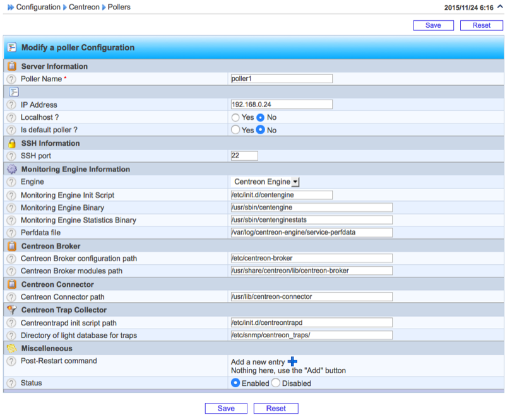Viewport: 505px width, 420px height.
Task: Click the small form icon under Poller Name
Action: (x=13, y=92)
